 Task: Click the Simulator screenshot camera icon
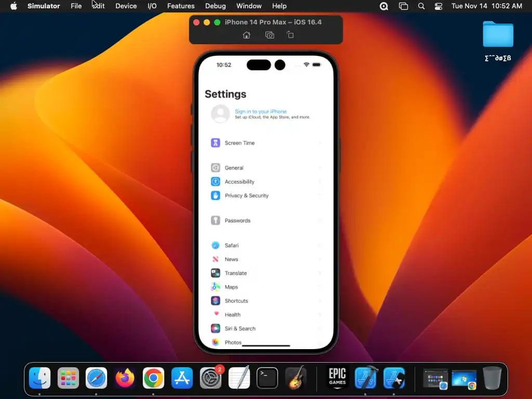pyautogui.click(x=270, y=35)
